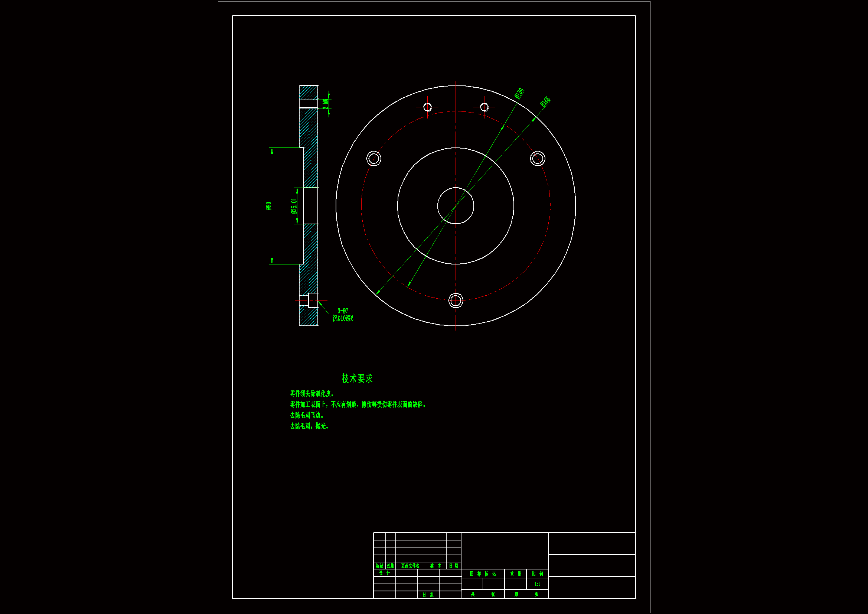The image size is (868, 614).
Task: Click the 零件须去除氧化皮 requirement line
Action: [x=311, y=394]
